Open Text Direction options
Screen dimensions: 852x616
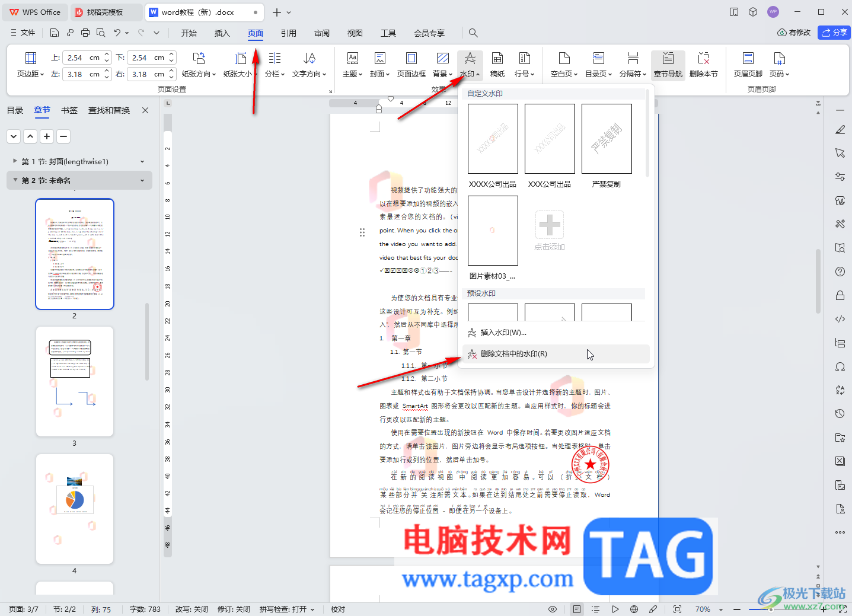309,65
